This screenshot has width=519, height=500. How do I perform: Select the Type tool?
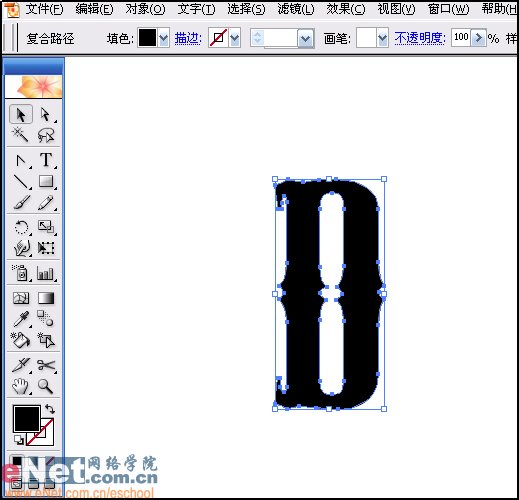pos(46,160)
